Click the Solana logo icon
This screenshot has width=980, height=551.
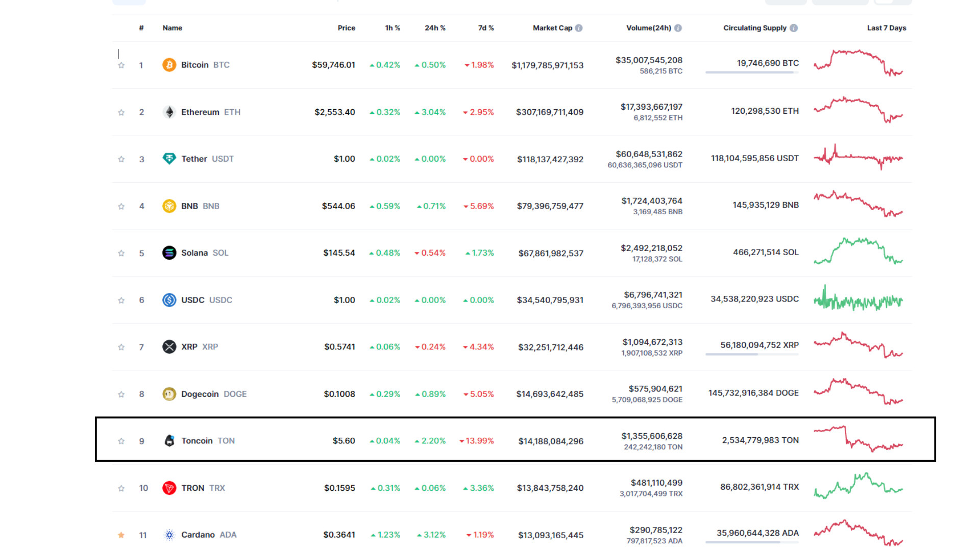(169, 253)
